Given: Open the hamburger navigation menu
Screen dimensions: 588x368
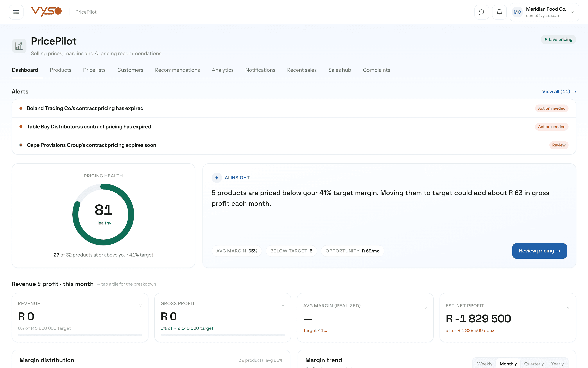Looking at the screenshot, I should pos(16,12).
